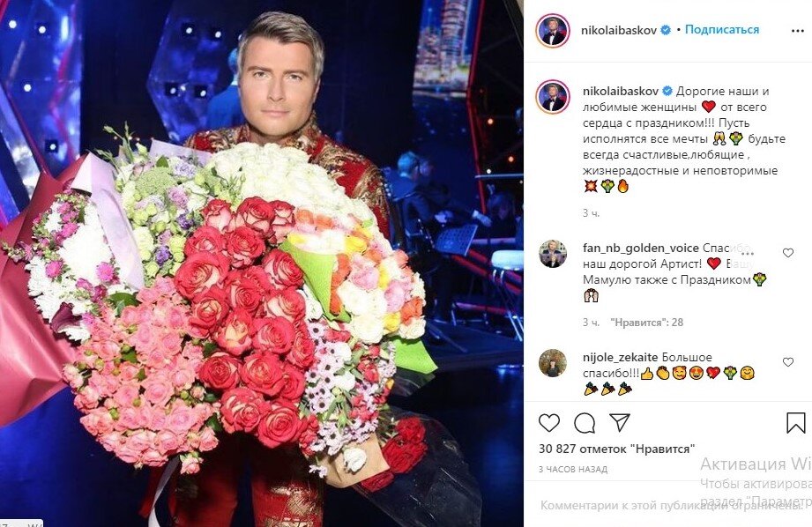Open the comment bubble icon
The width and height of the screenshot is (812, 527).
click(585, 424)
